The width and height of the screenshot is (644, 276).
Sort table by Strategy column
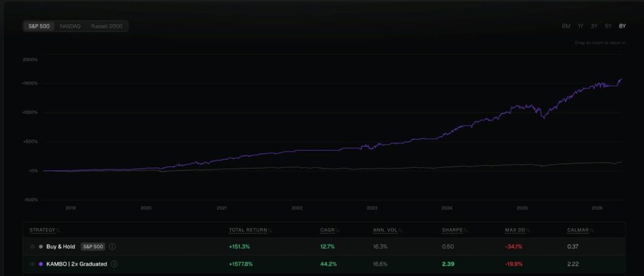click(x=45, y=230)
